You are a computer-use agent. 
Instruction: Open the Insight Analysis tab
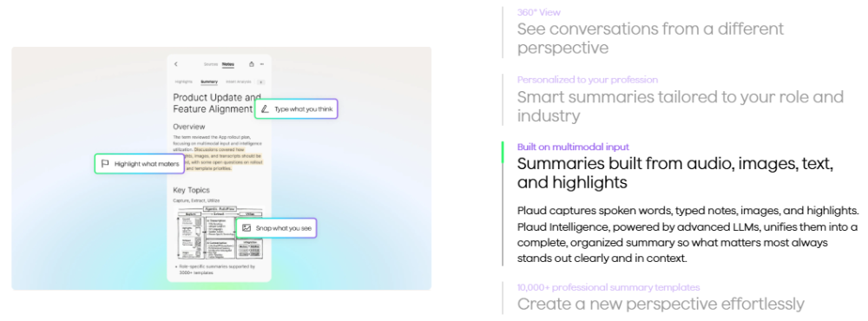(x=239, y=82)
